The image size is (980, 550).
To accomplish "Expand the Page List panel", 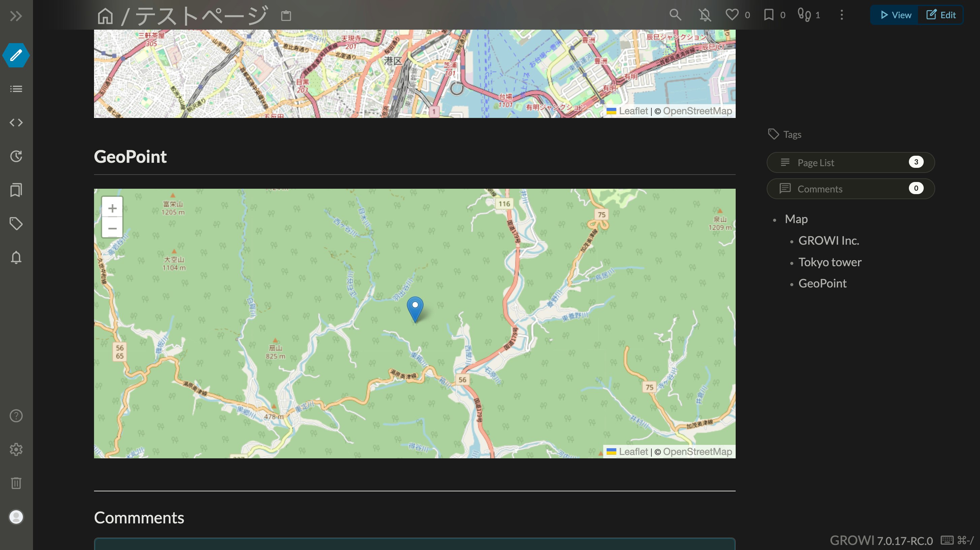I will [x=850, y=162].
